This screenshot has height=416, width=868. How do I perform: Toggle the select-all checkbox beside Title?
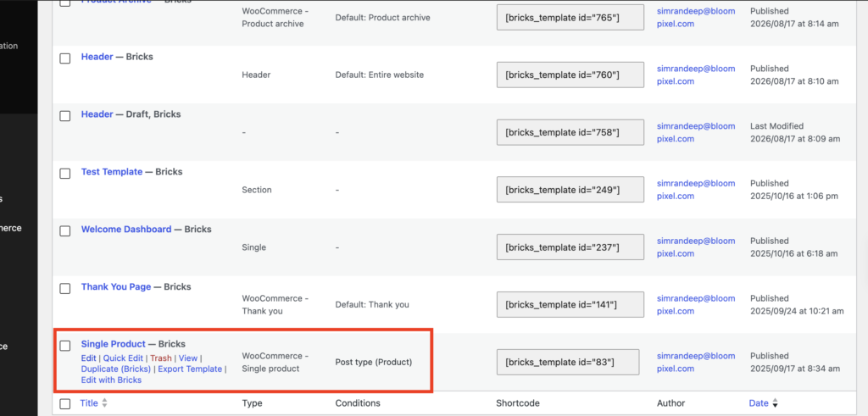65,404
